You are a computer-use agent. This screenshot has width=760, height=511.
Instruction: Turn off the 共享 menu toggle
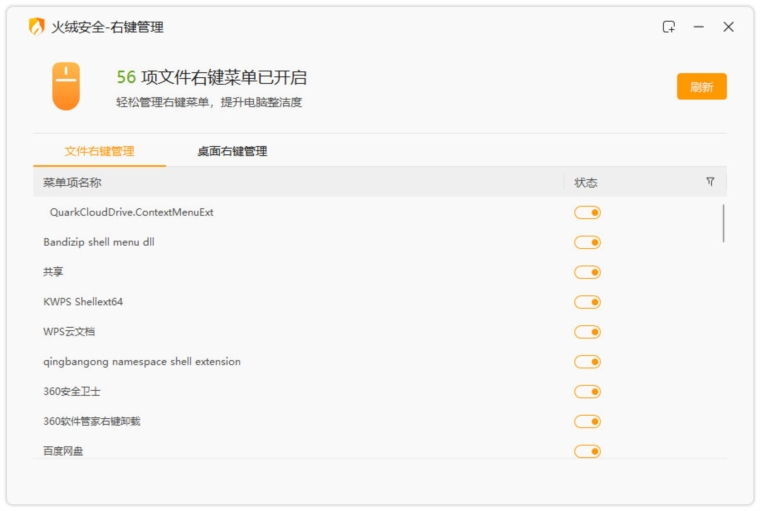point(587,272)
